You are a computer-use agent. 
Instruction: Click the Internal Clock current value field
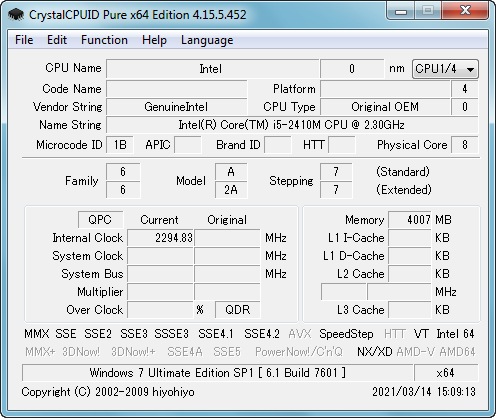click(160, 238)
